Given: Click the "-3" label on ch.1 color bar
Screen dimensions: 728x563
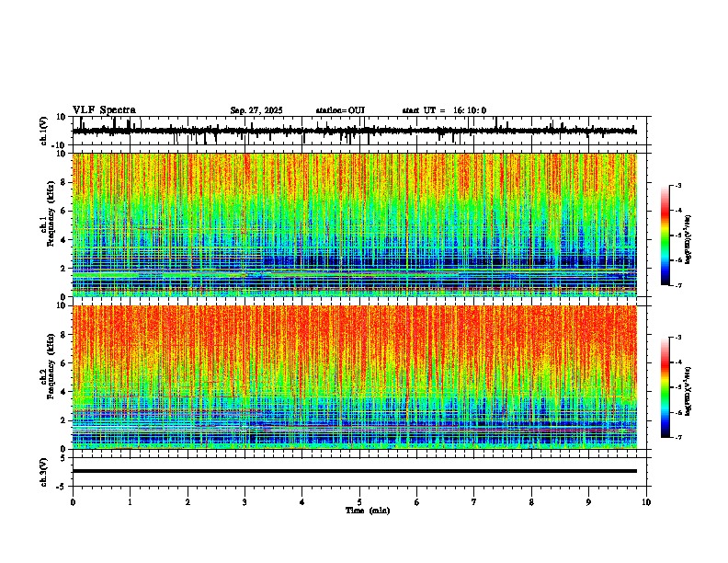Looking at the screenshot, I should click(678, 186).
